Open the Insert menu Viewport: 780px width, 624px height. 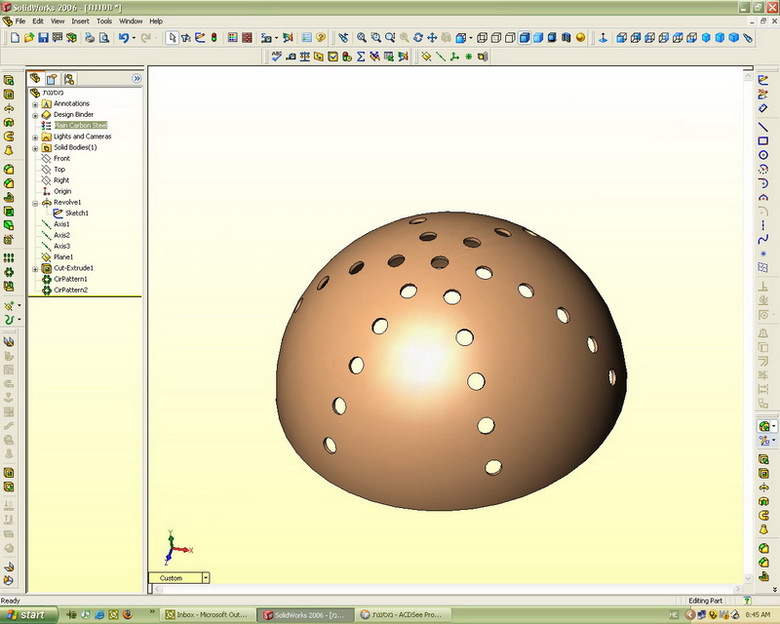pyautogui.click(x=80, y=21)
